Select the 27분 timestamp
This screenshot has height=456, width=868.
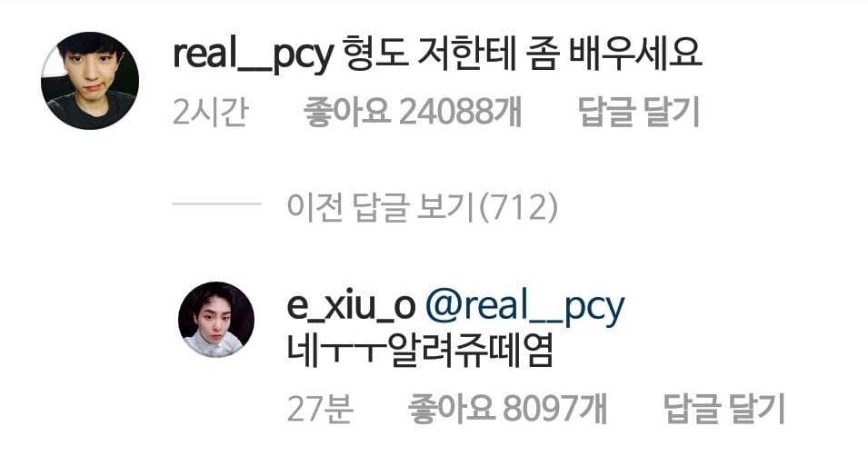pyautogui.click(x=320, y=409)
